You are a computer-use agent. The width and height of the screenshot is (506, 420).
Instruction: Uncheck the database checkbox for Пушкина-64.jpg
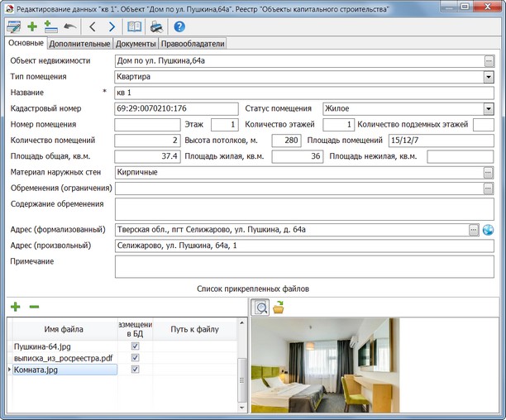coord(135,346)
